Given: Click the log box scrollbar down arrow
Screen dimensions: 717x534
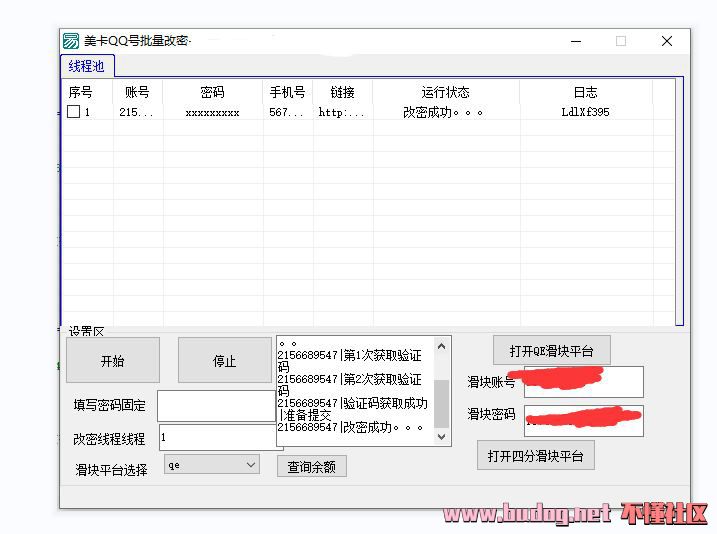Looking at the screenshot, I should [441, 437].
